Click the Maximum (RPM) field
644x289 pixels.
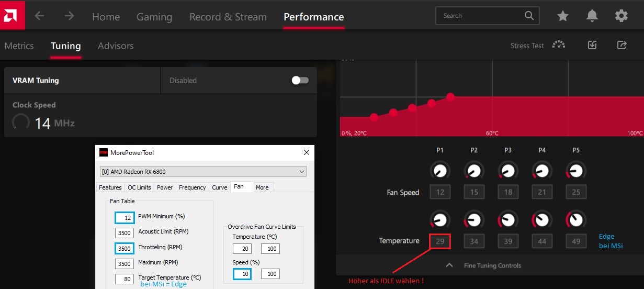pos(125,263)
